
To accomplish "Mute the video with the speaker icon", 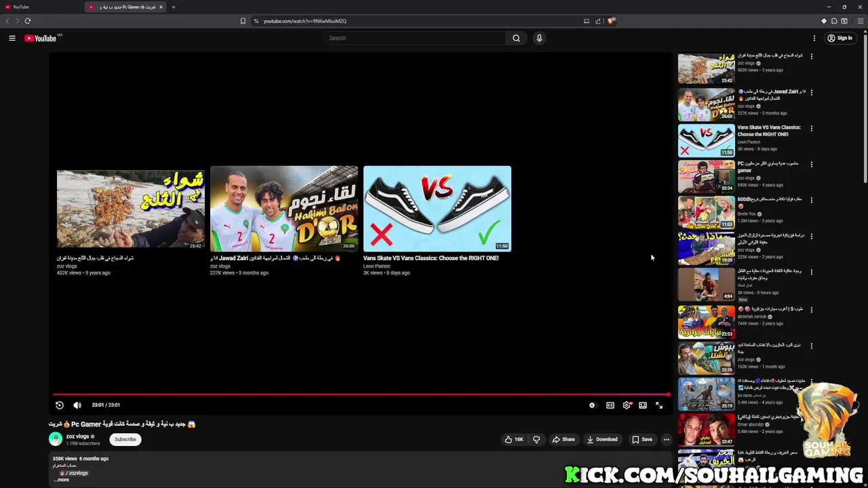I will 77,405.
